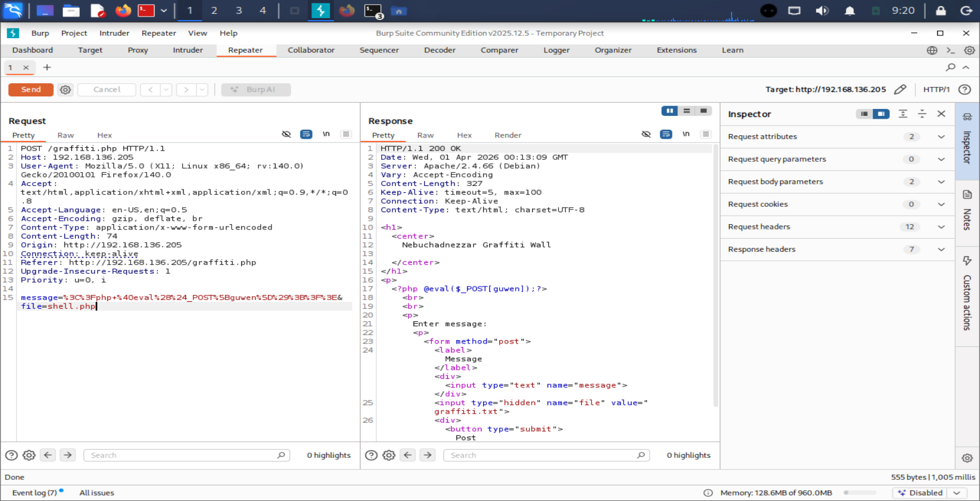Image resolution: width=980 pixels, height=501 pixels.
Task: Open back history dropdown arrow
Action: click(x=166, y=90)
